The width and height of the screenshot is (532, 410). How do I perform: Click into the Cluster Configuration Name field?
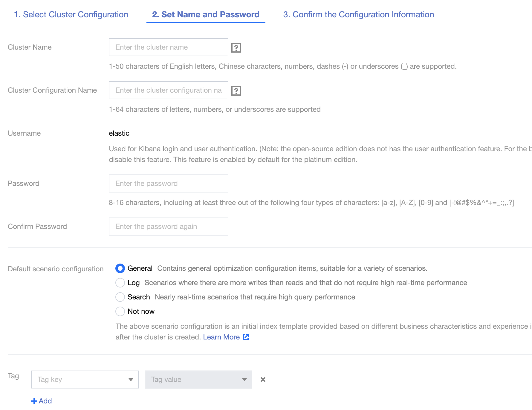[168, 90]
